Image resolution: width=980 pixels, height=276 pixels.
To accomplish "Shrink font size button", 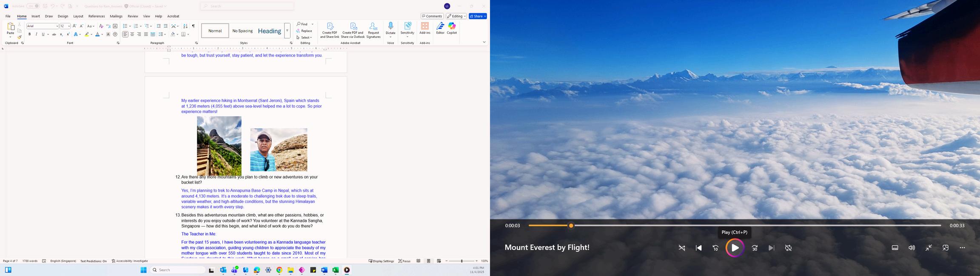I will (x=82, y=26).
